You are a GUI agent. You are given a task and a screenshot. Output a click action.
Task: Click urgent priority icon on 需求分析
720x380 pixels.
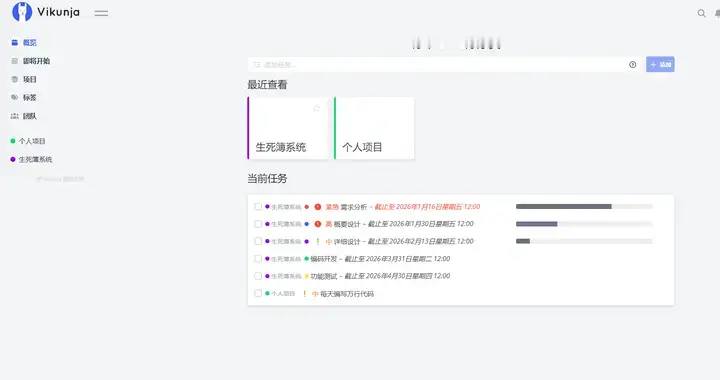[x=318, y=207]
